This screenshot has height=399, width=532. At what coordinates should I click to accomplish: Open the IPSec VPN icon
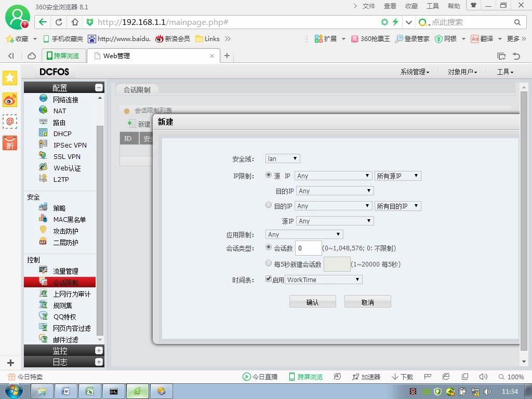[43, 144]
